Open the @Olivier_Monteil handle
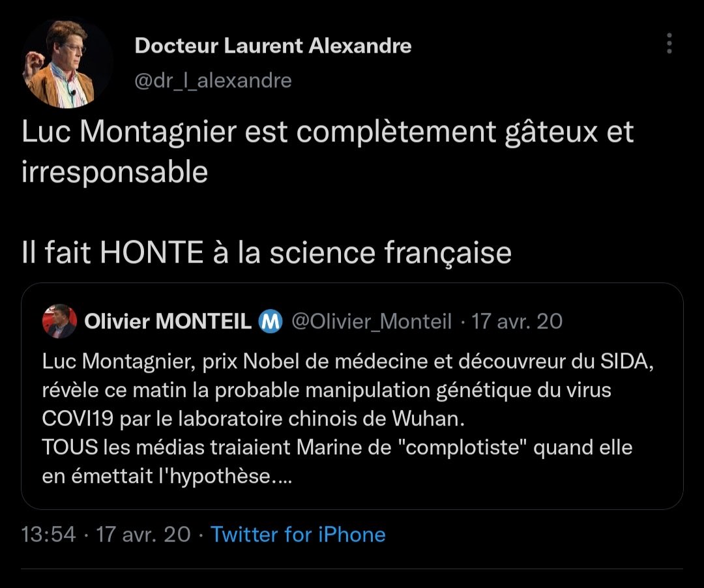 coord(371,321)
